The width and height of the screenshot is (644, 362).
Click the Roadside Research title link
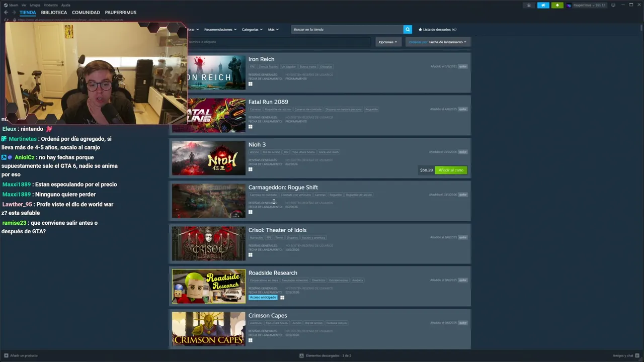[273, 273]
